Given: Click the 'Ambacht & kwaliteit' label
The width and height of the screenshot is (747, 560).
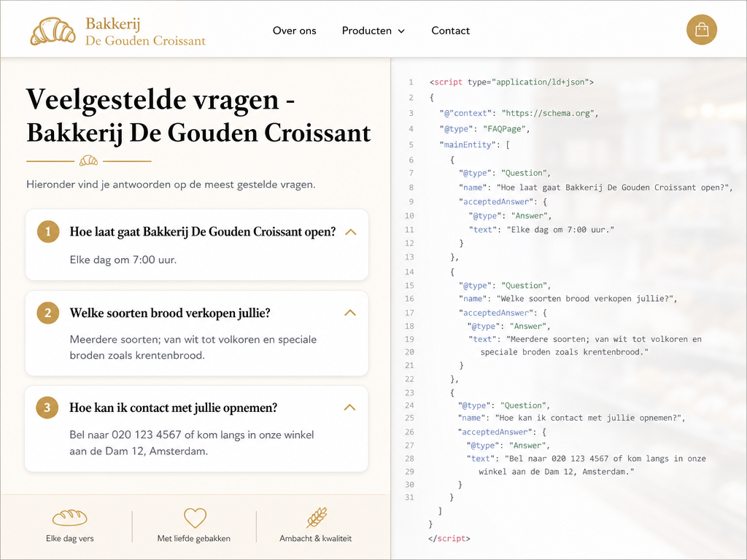Looking at the screenshot, I should [x=315, y=539].
